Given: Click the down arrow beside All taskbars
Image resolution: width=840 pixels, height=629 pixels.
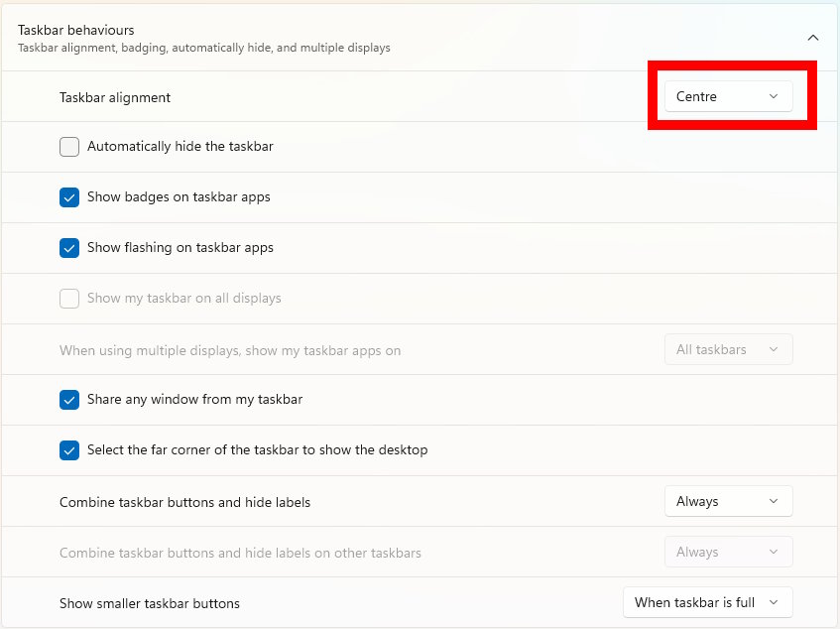Looking at the screenshot, I should pos(774,349).
